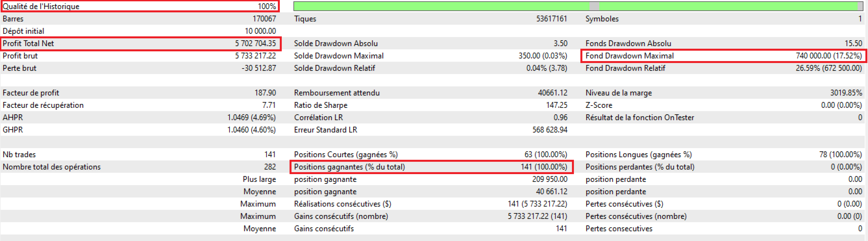Image resolution: width=868 pixels, height=241 pixels.
Task: Click the Erreur Standard LR value 568 628.94
Action: click(x=549, y=130)
